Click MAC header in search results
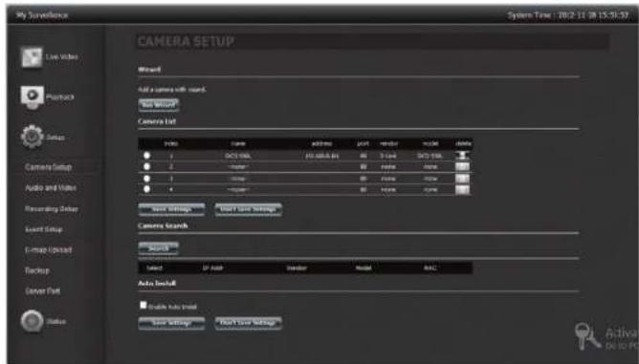 point(430,268)
